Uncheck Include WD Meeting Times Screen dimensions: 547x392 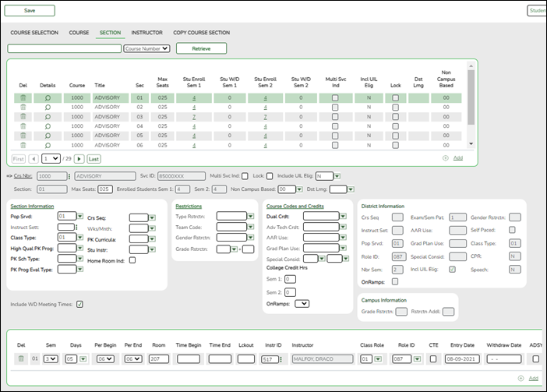pyautogui.click(x=80, y=305)
